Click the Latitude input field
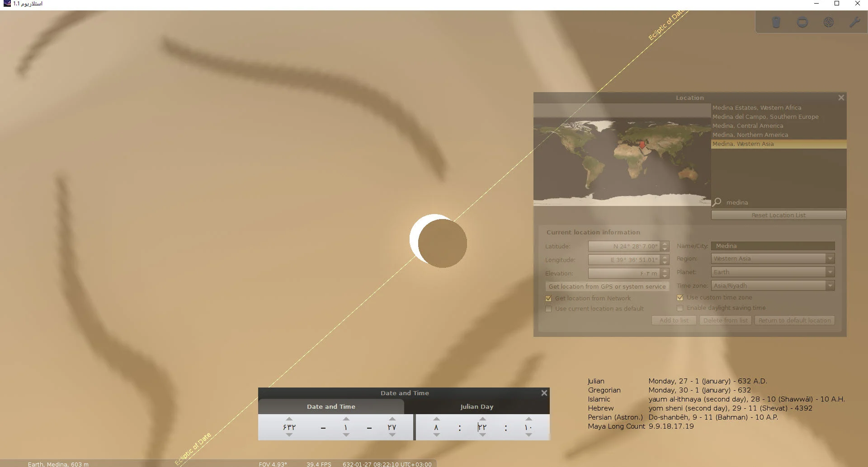The height and width of the screenshot is (467, 868). [624, 247]
